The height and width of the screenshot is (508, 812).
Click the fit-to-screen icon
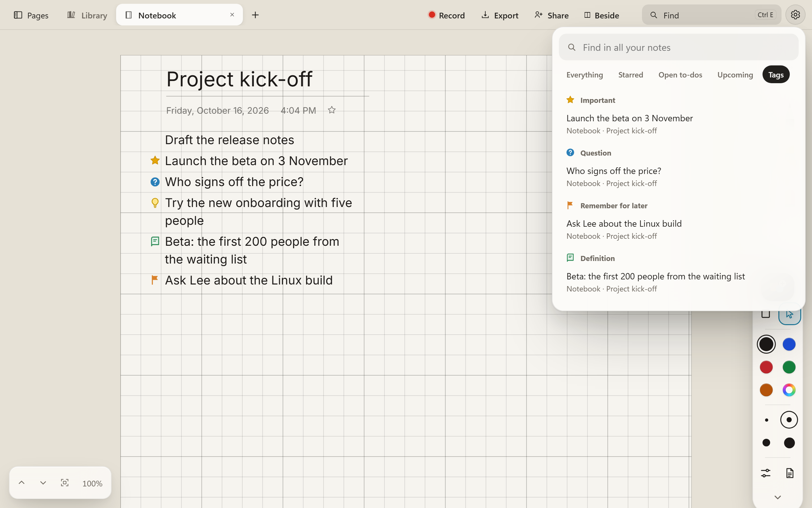(x=64, y=483)
